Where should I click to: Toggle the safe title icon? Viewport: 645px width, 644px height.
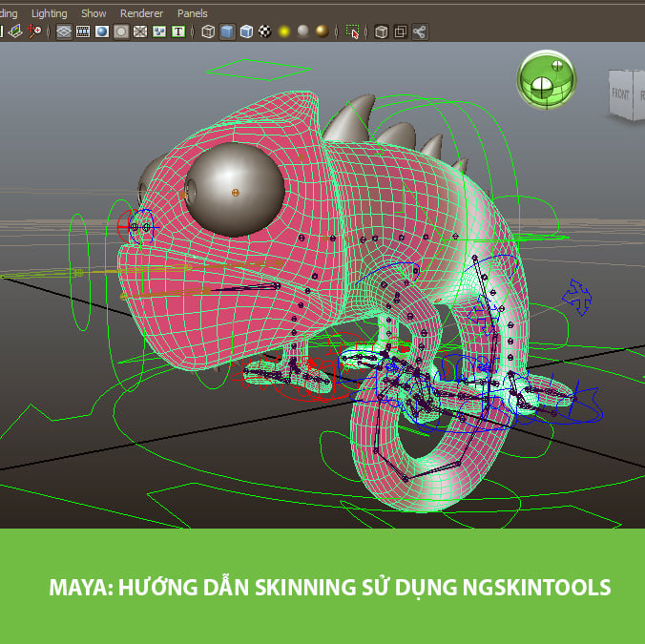click(178, 31)
